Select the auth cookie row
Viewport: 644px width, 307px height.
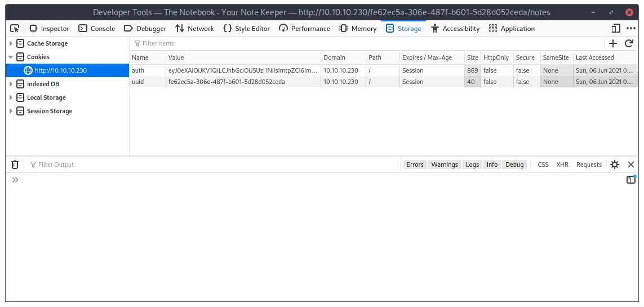[225, 70]
